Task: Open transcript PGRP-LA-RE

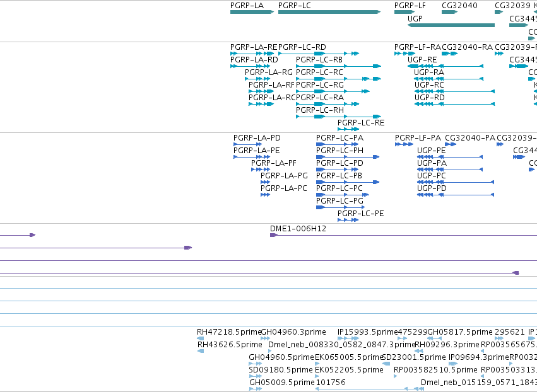Action: click(x=254, y=47)
